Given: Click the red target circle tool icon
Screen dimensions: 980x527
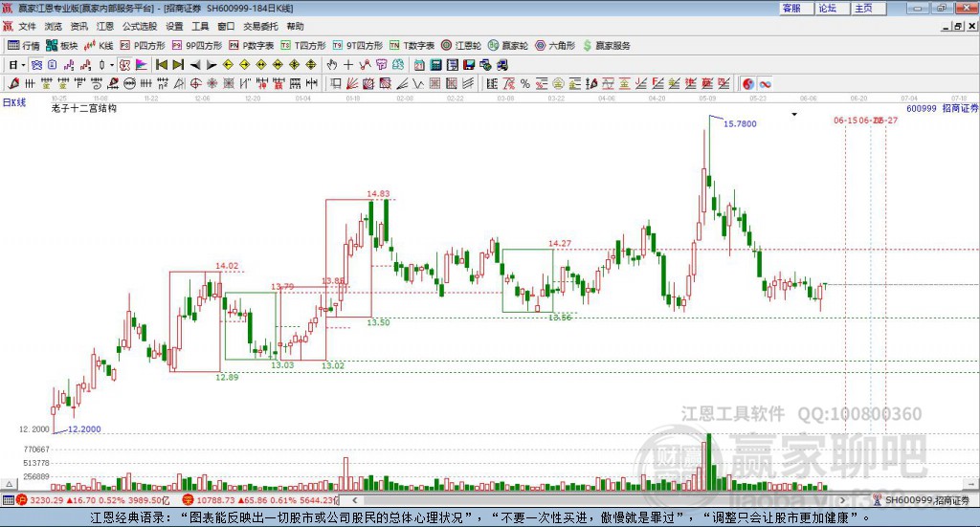Looking at the screenshot, I should pos(195,83).
